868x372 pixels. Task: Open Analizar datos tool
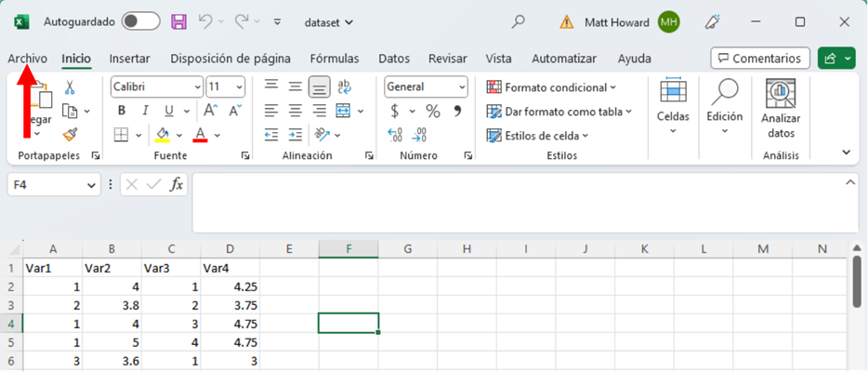coord(781,109)
